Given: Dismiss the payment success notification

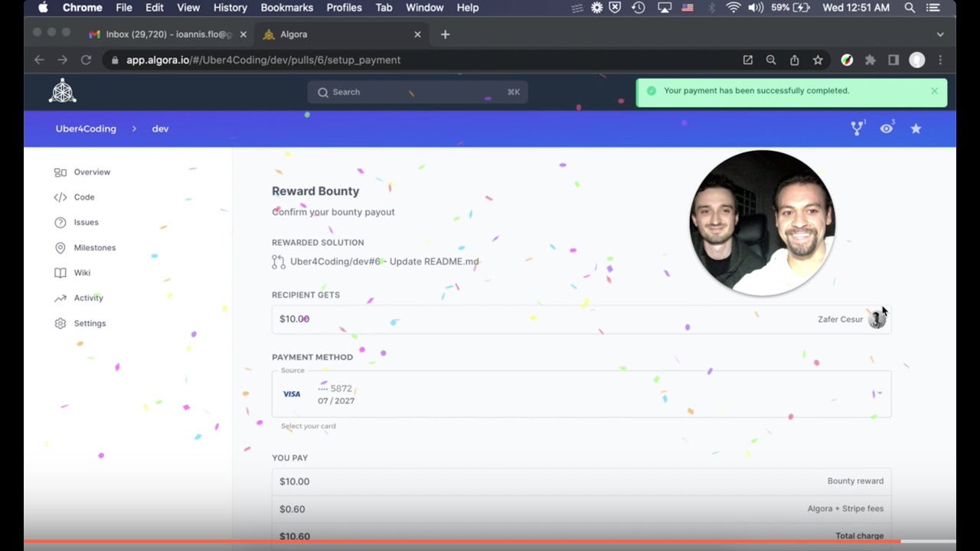Looking at the screenshot, I should 934,91.
